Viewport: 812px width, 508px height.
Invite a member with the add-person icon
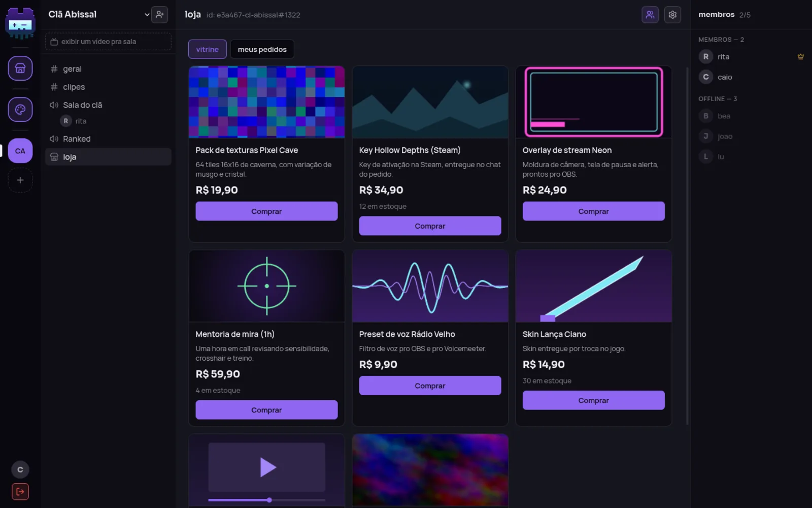(159, 14)
